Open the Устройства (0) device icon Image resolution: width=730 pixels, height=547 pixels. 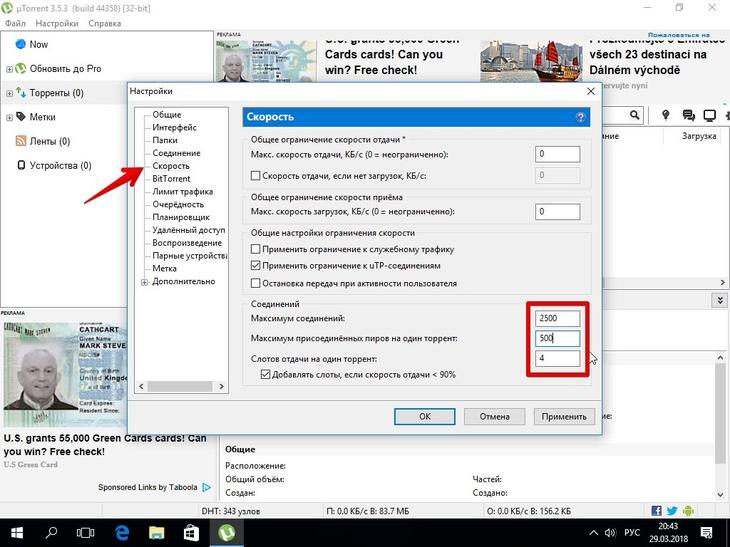coord(20,165)
